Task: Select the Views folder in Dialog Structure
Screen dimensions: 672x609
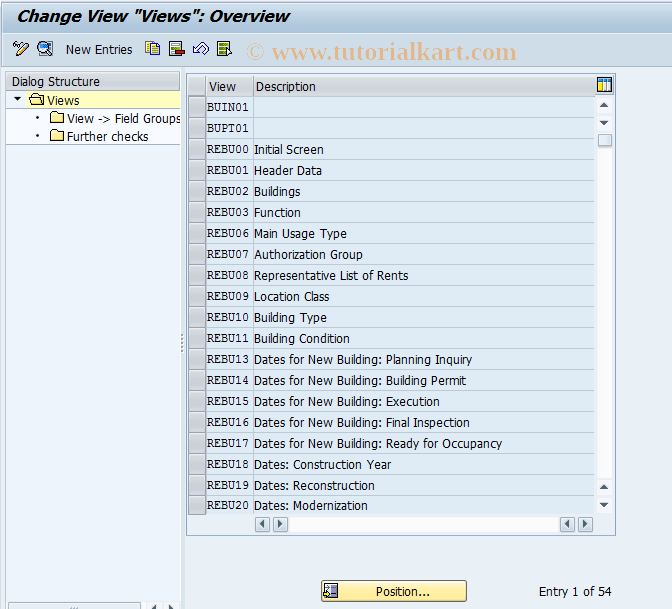Action: (x=54, y=100)
